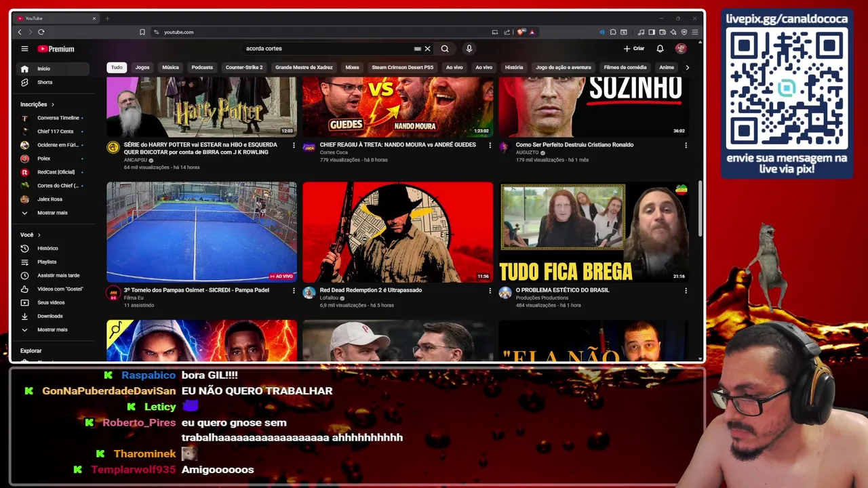This screenshot has height=488, width=868.
Task: Select the Filmes de comédia chip
Action: click(625, 67)
